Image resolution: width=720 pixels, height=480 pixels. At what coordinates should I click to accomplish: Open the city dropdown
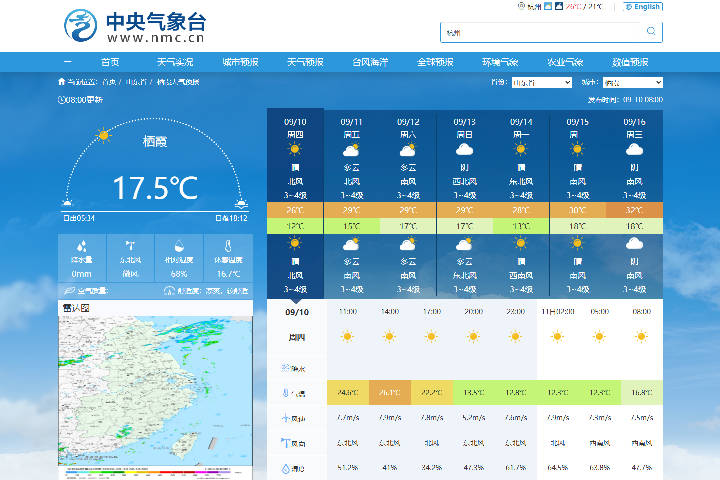[633, 83]
